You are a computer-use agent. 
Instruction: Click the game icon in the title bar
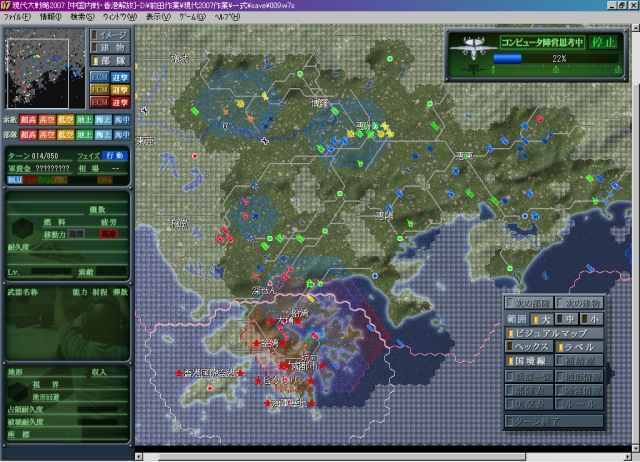pyautogui.click(x=5, y=5)
